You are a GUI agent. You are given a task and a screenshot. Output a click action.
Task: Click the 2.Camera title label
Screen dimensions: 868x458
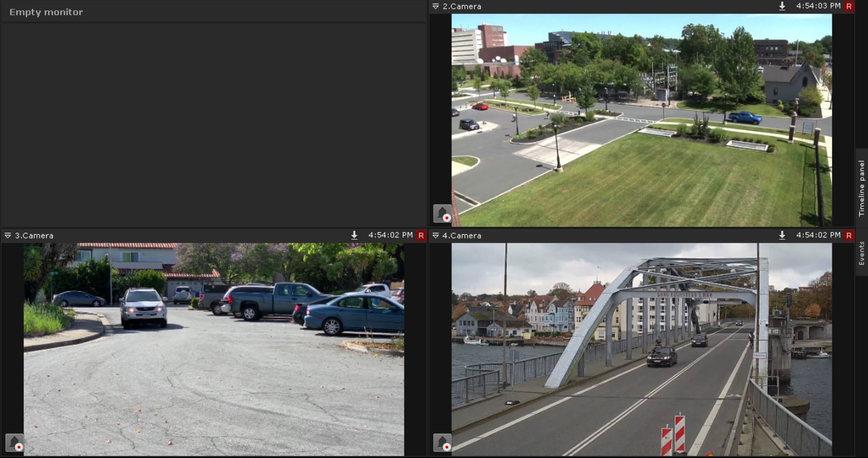pyautogui.click(x=462, y=6)
